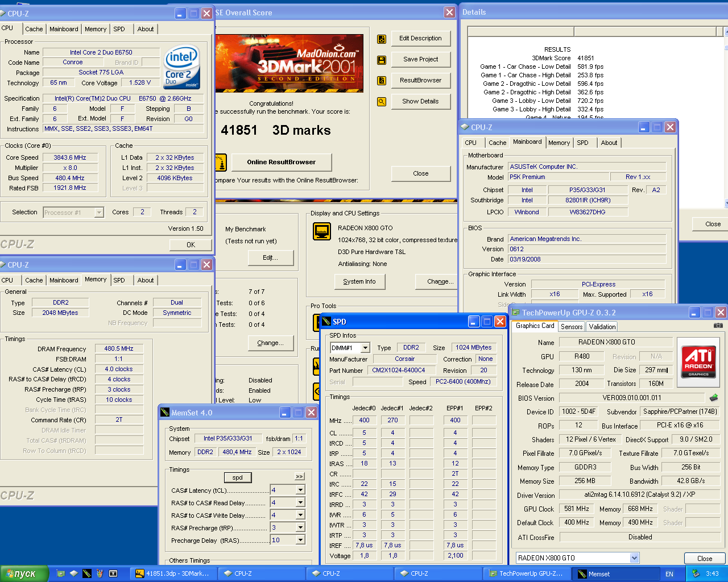The height and width of the screenshot is (582, 728).
Task: Click the Edit Description button
Action: [420, 39]
